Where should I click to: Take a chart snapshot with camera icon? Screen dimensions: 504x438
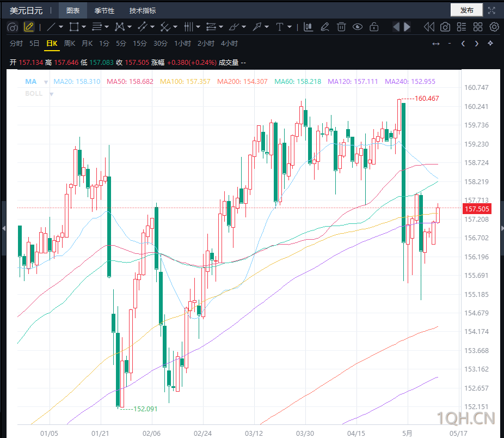(445, 27)
